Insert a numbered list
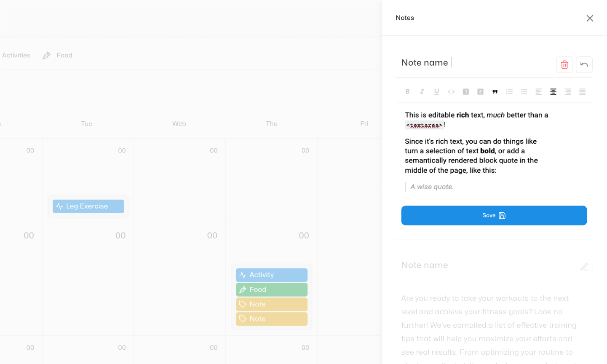 (x=509, y=91)
